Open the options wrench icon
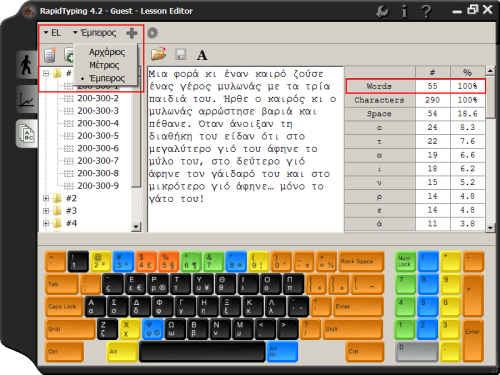Viewport: 500px width, 375px height. (382, 12)
